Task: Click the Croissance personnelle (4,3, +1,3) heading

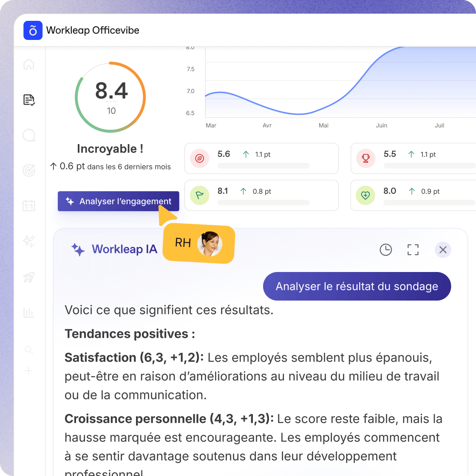Action: click(169, 419)
